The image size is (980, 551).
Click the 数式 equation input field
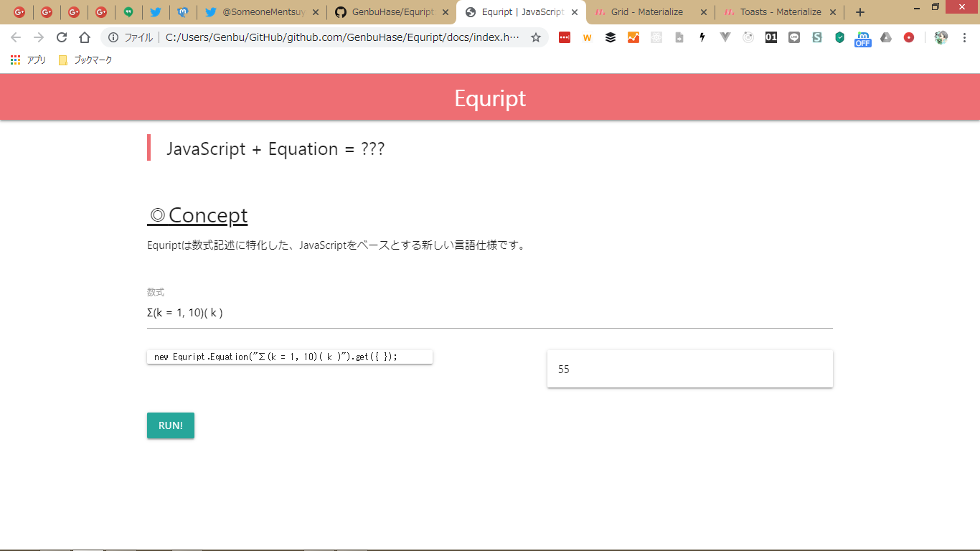click(x=489, y=313)
